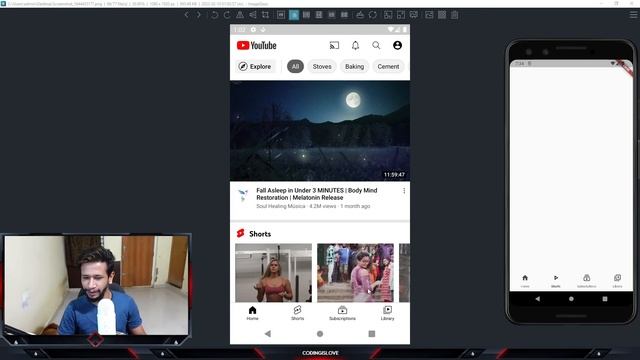Image resolution: width=640 pixels, height=360 pixels.
Task: Open the hamburger main menu at top right
Action: coord(633,15)
